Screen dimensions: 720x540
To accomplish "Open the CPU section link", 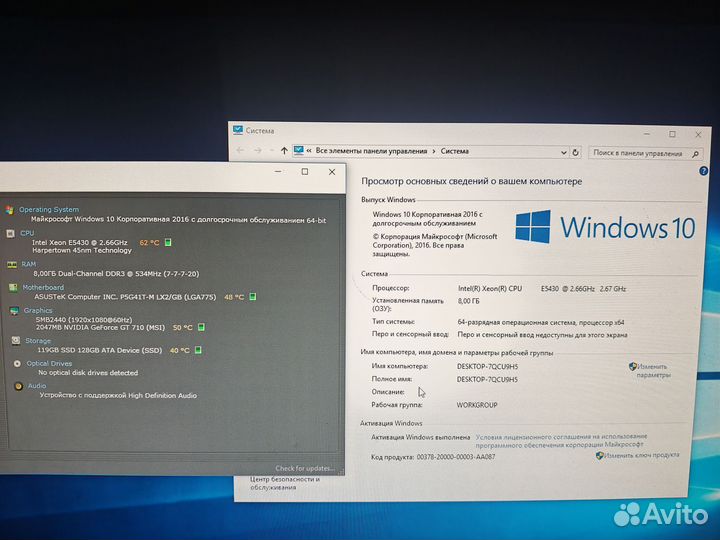I will tap(27, 233).
